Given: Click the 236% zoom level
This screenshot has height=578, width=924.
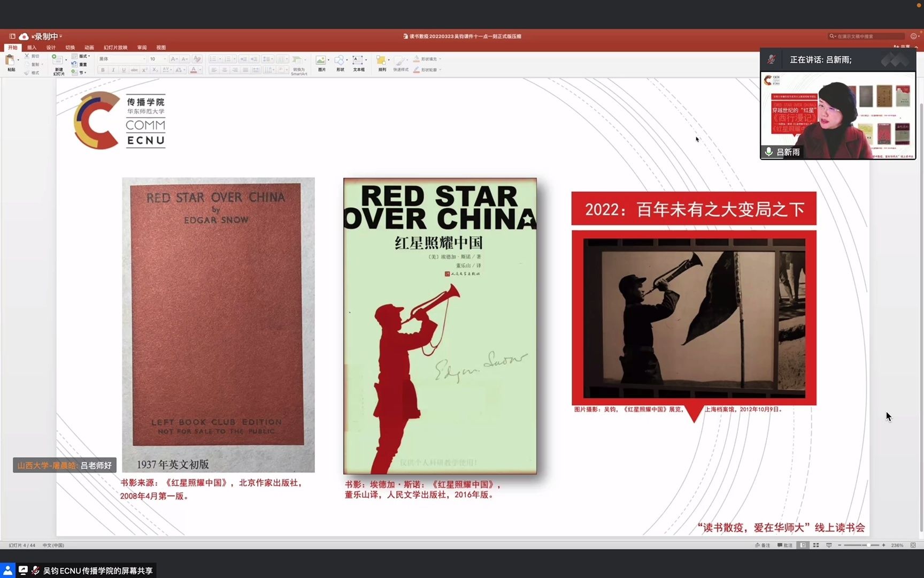Looking at the screenshot, I should pyautogui.click(x=897, y=545).
